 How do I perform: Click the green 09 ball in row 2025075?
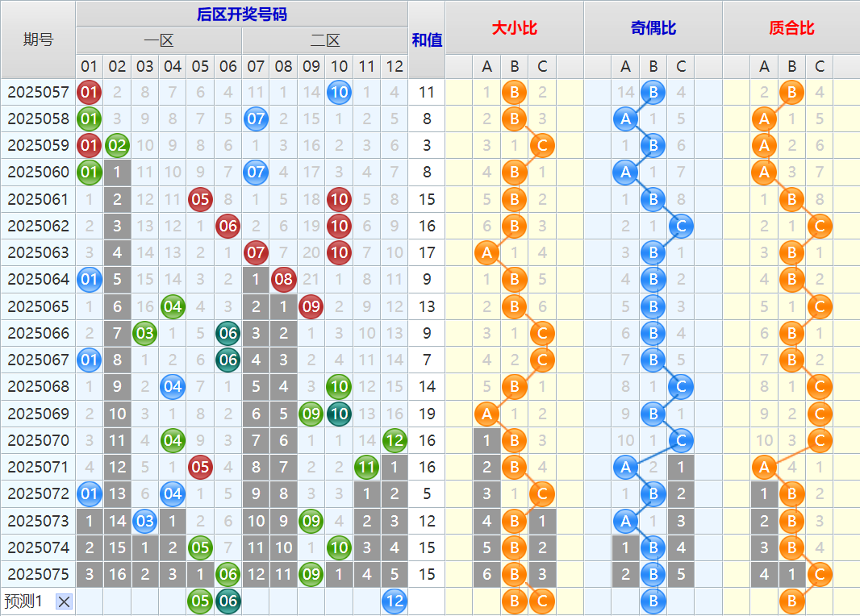[x=311, y=574]
